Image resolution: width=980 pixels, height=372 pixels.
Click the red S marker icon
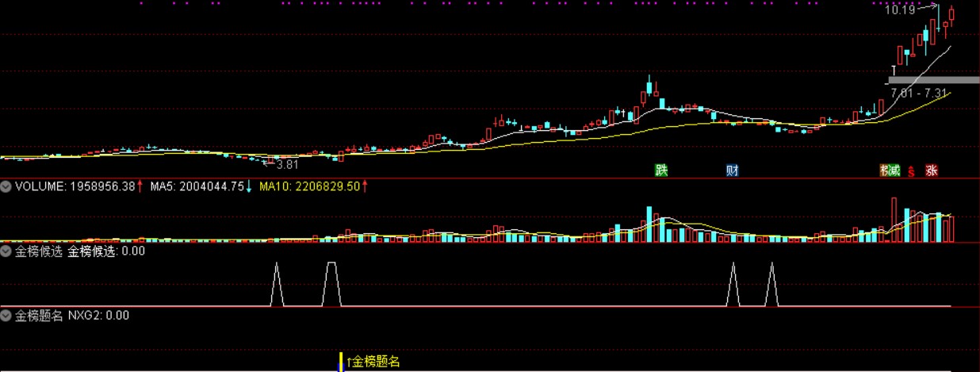pyautogui.click(x=912, y=171)
